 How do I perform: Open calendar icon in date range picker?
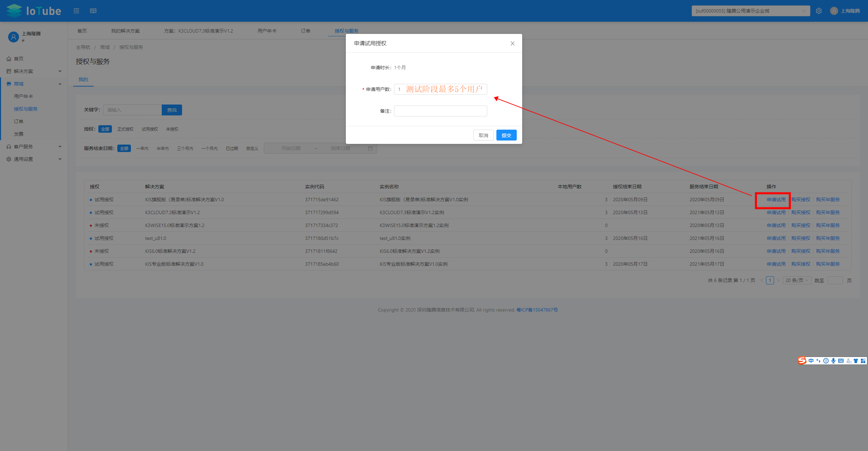(370, 148)
